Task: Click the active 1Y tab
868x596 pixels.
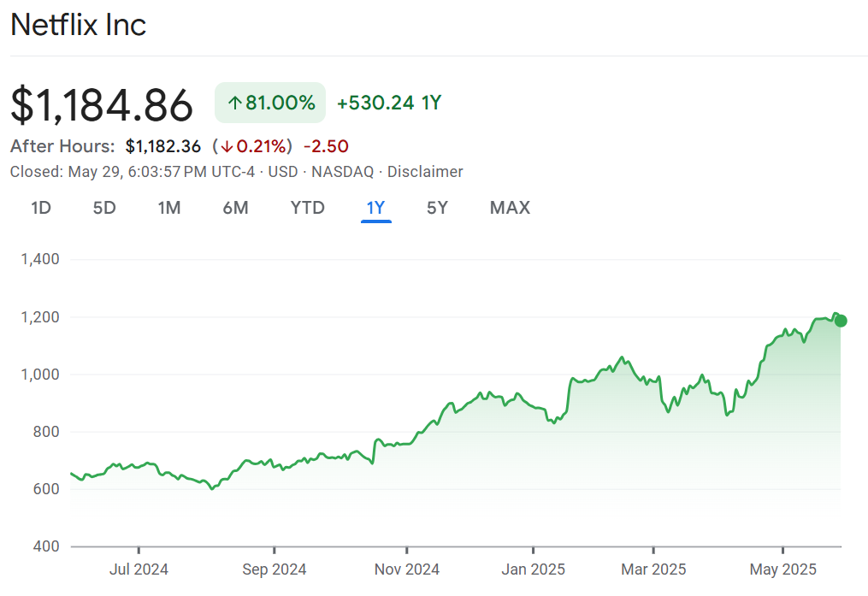Action: [375, 208]
